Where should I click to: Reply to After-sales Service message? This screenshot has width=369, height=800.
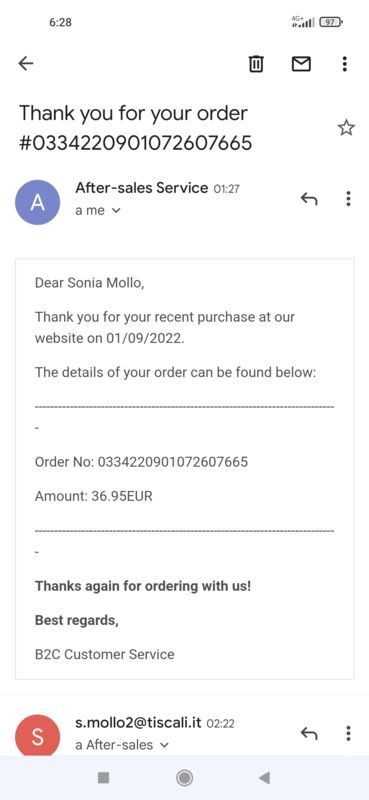coord(309,198)
